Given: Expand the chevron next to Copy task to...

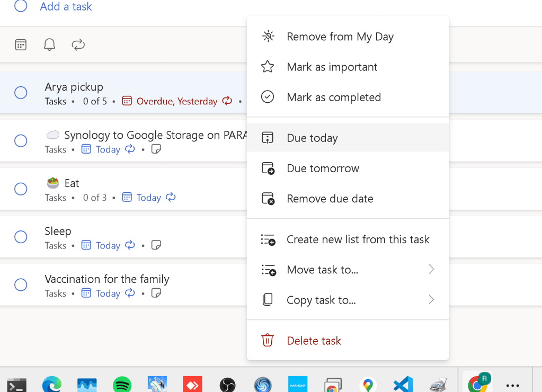Looking at the screenshot, I should 431,300.
